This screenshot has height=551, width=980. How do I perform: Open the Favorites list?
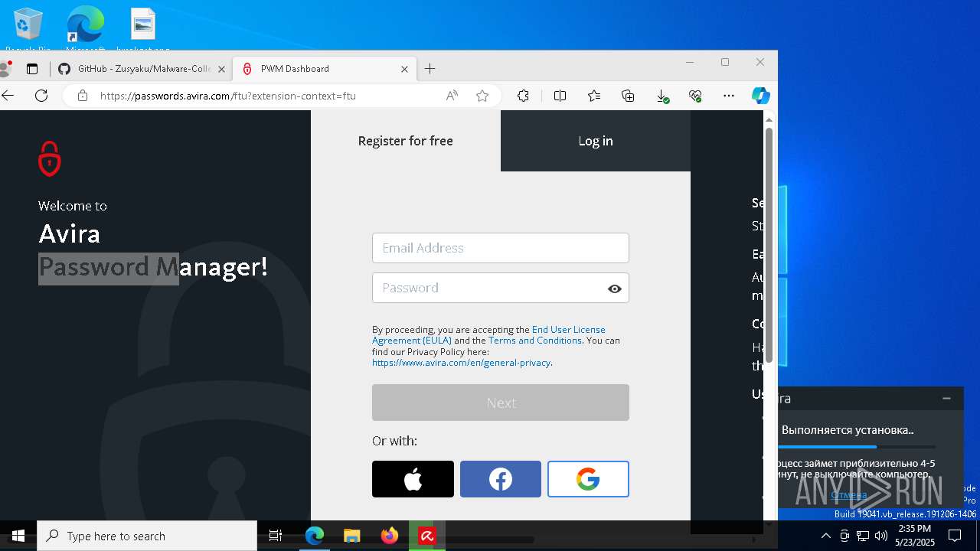(594, 96)
